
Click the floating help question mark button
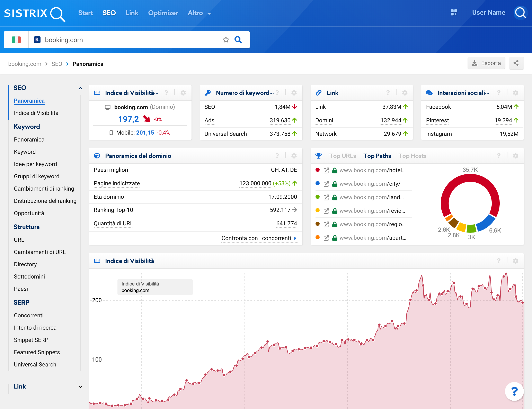514,391
